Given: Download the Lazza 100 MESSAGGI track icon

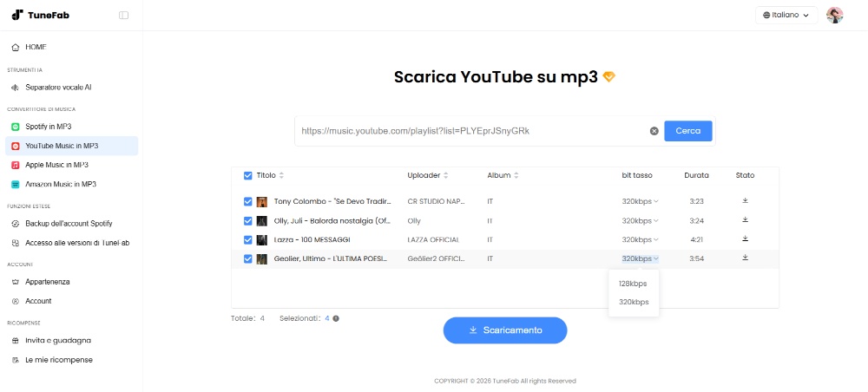Looking at the screenshot, I should click(745, 238).
